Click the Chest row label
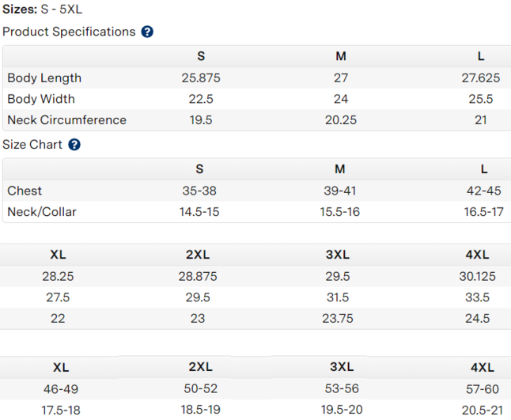This screenshot has width=511, height=420. tap(25, 191)
